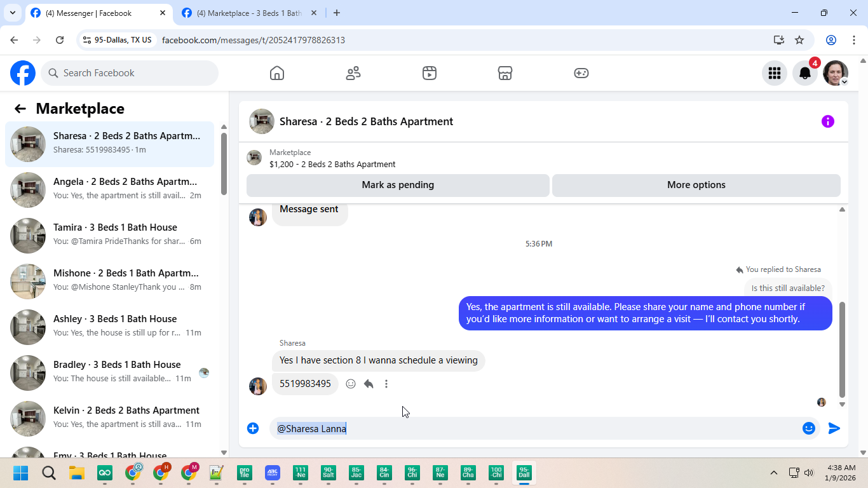Screen dimensions: 868x488
Task: Open Facebook Home feed icon
Action: [277, 73]
